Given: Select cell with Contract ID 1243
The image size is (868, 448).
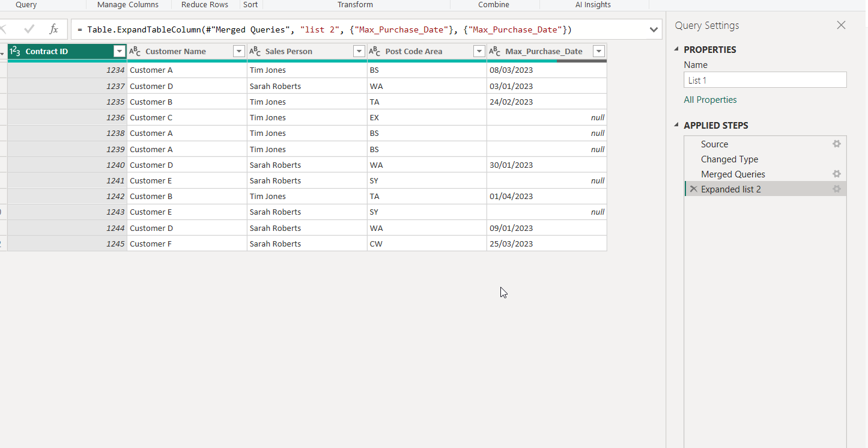Looking at the screenshot, I should [67, 212].
